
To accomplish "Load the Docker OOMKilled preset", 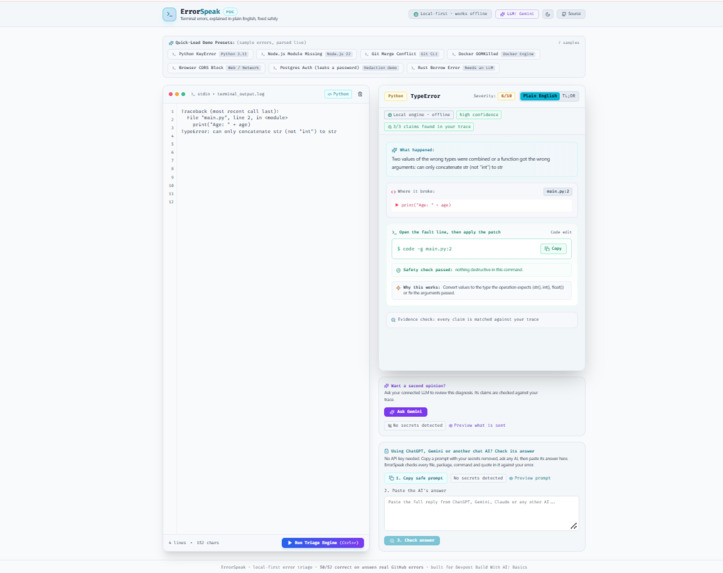I will tap(493, 54).
